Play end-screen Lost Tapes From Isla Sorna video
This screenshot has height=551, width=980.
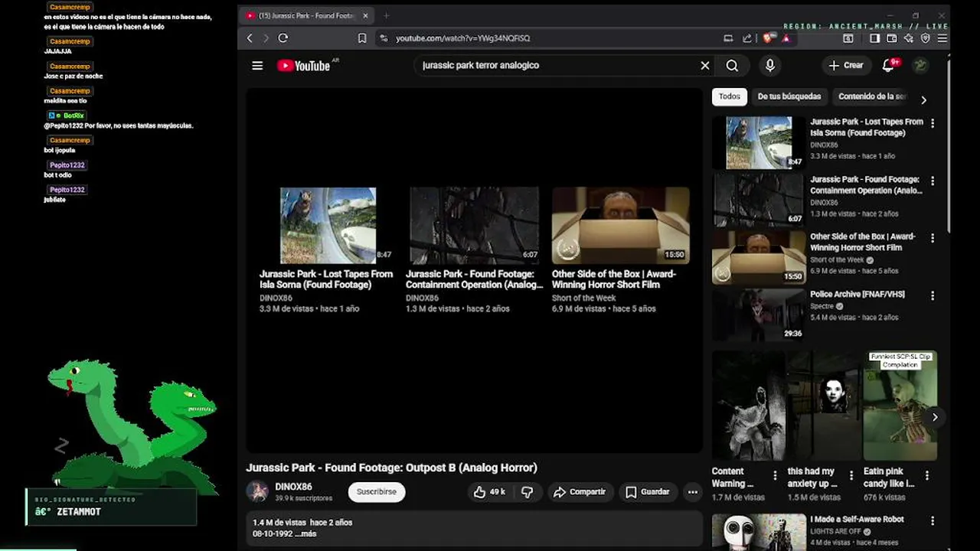328,226
